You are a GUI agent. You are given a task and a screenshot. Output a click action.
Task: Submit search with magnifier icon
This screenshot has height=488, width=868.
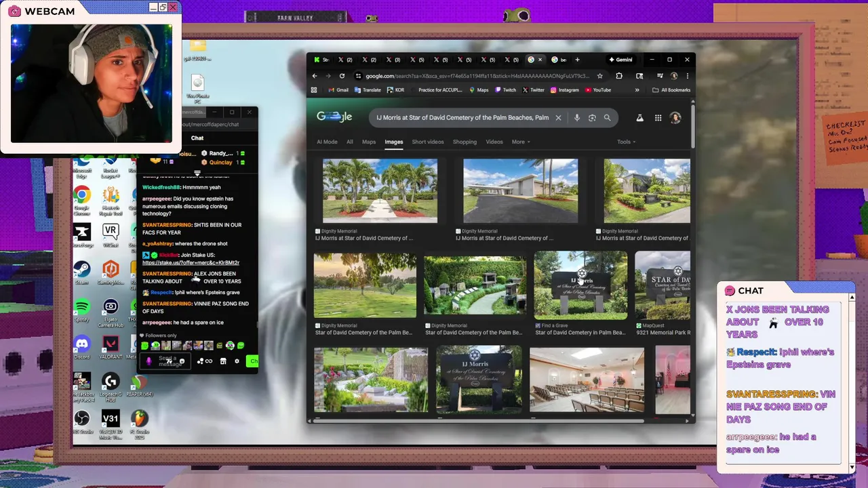(x=607, y=117)
